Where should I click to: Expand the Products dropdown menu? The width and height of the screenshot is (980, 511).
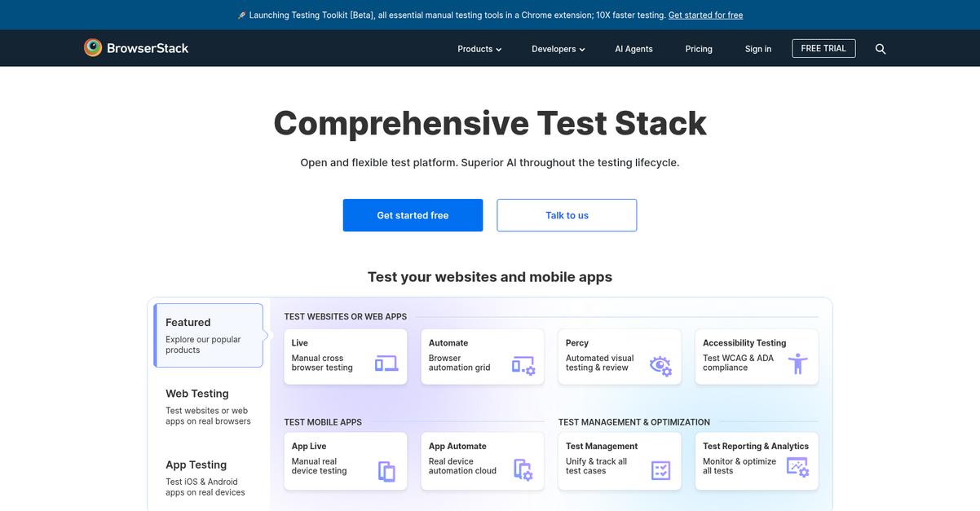479,49
